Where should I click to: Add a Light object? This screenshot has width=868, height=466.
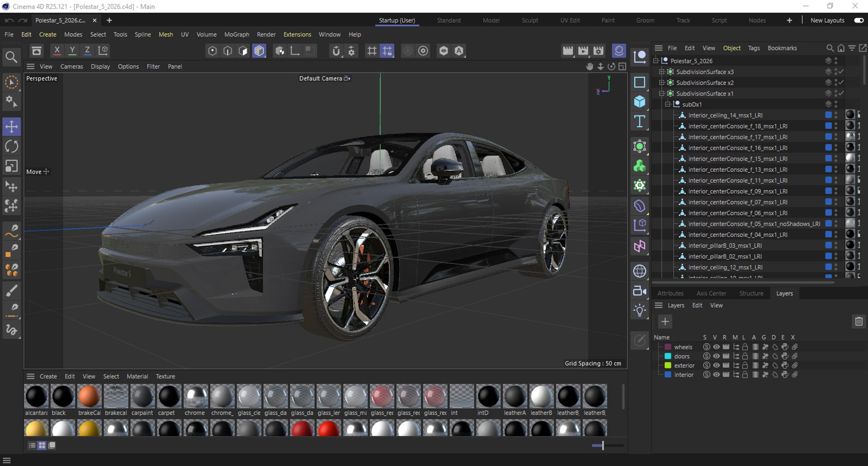pos(640,311)
